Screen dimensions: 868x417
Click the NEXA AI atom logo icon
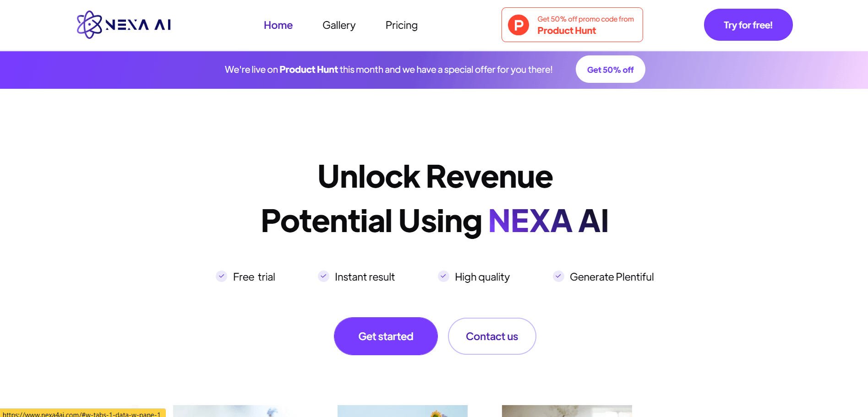tap(89, 25)
